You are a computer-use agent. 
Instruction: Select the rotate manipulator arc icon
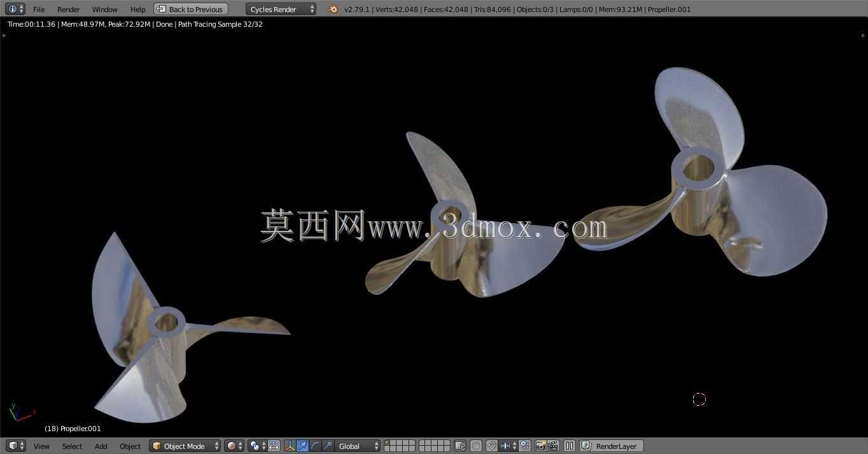316,446
